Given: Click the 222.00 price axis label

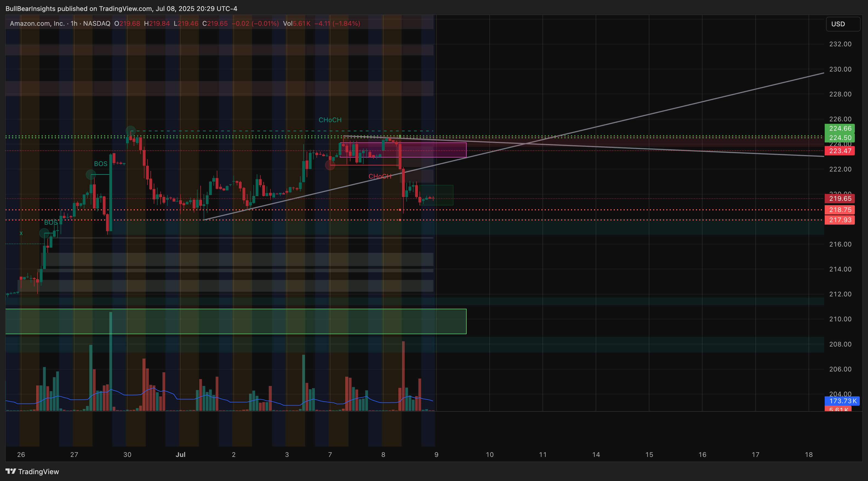Looking at the screenshot, I should 840,169.
